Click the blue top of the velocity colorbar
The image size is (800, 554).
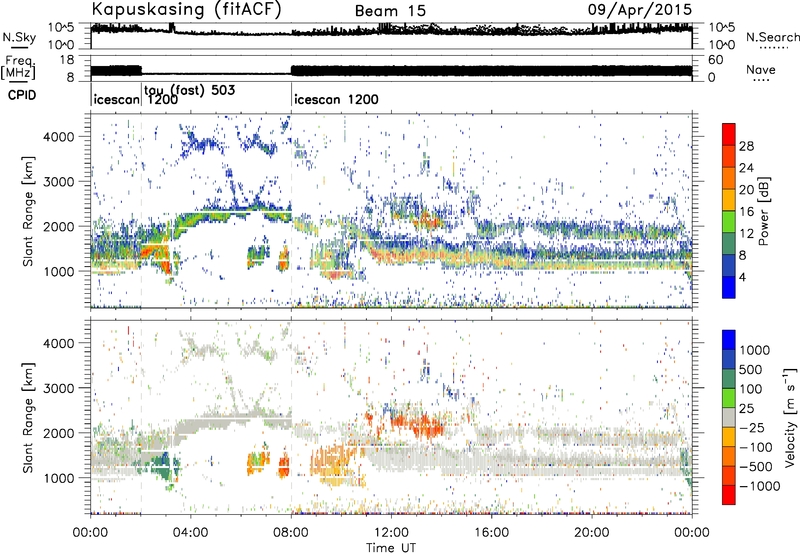pyautogui.click(x=729, y=339)
